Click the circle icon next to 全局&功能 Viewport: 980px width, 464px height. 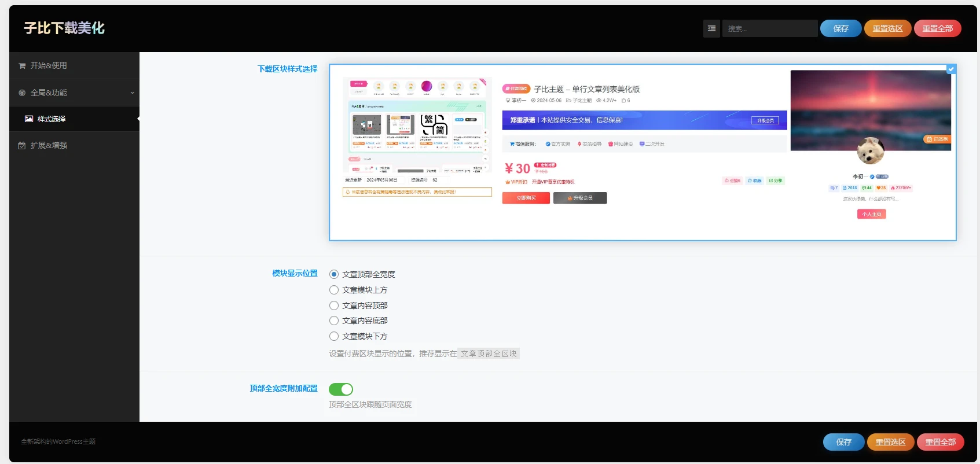[x=22, y=93]
